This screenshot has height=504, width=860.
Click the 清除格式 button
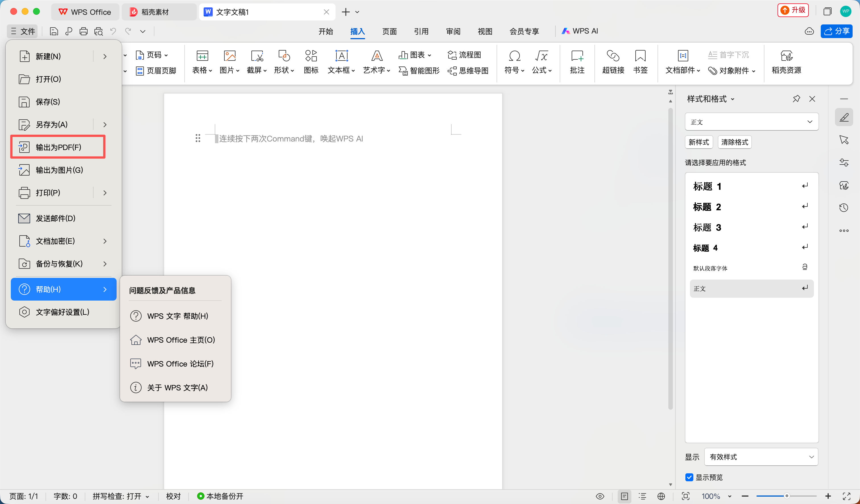pyautogui.click(x=734, y=142)
